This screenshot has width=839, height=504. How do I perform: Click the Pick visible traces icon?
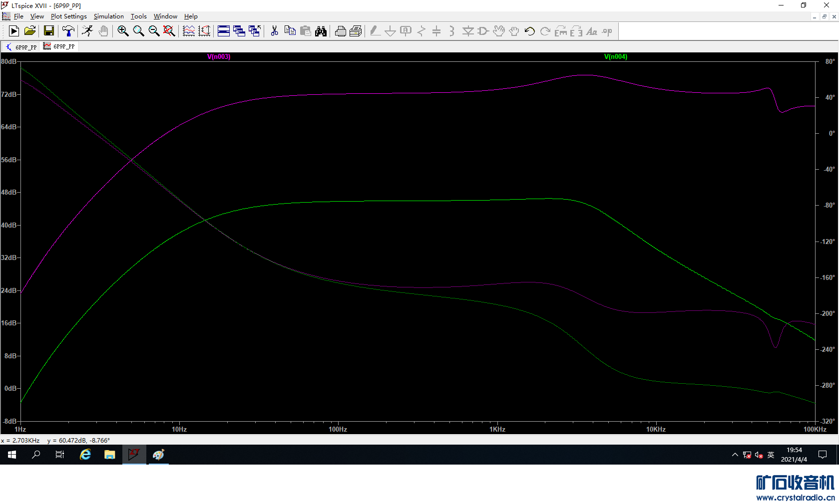(x=189, y=31)
